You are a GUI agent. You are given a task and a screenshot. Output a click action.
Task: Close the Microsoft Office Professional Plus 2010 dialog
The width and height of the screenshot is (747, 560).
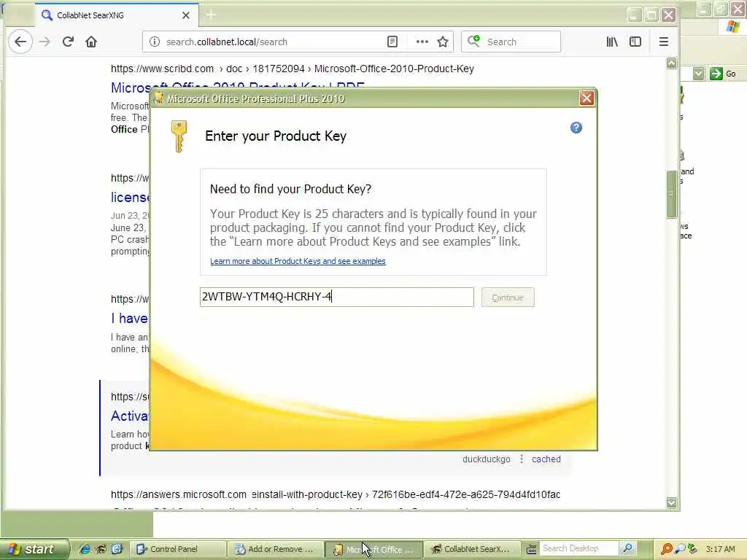click(587, 98)
